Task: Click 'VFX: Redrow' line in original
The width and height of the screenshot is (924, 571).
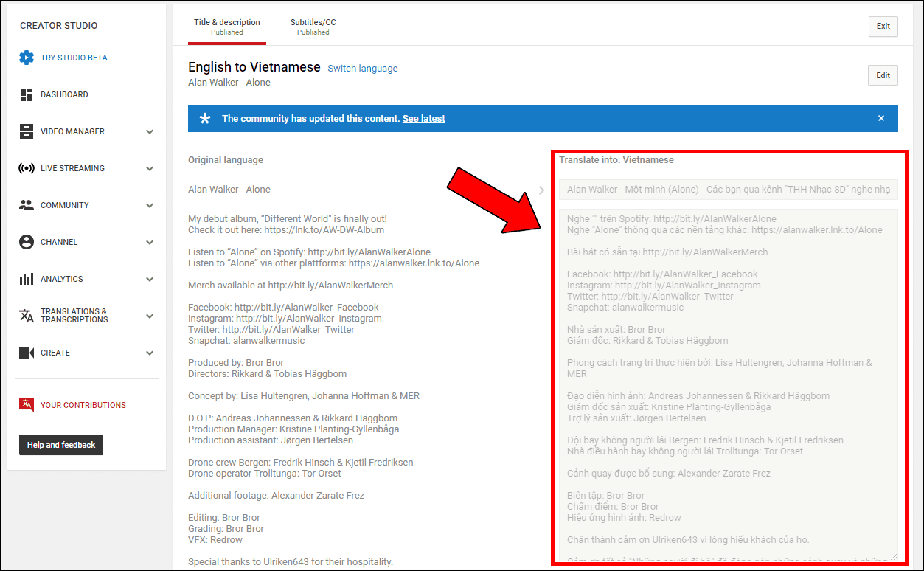Action: pyautogui.click(x=215, y=540)
